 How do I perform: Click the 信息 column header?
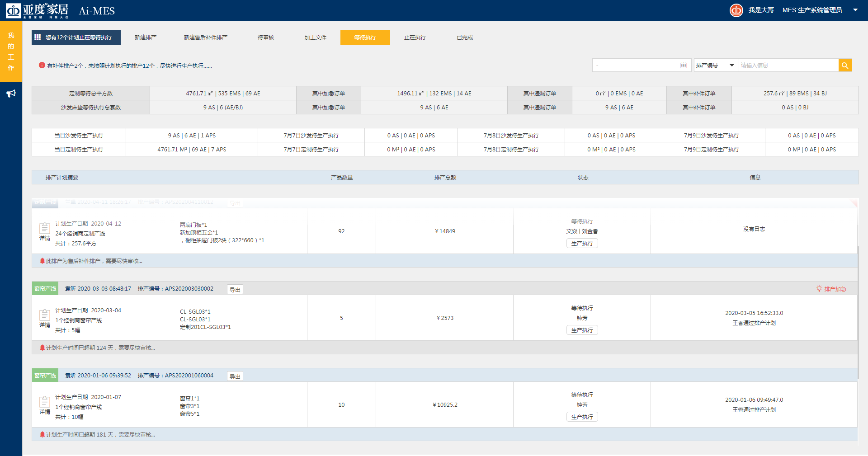tap(755, 177)
